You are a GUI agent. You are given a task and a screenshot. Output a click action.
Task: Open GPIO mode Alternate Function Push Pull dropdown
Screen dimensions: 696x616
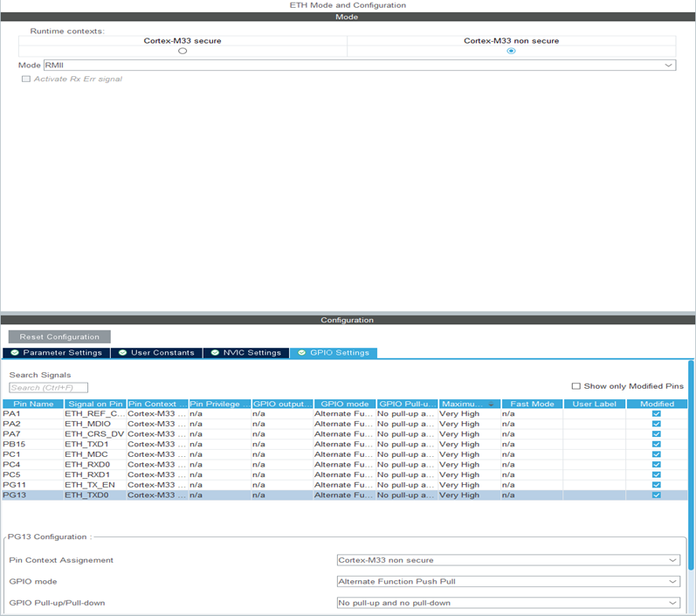pos(508,581)
